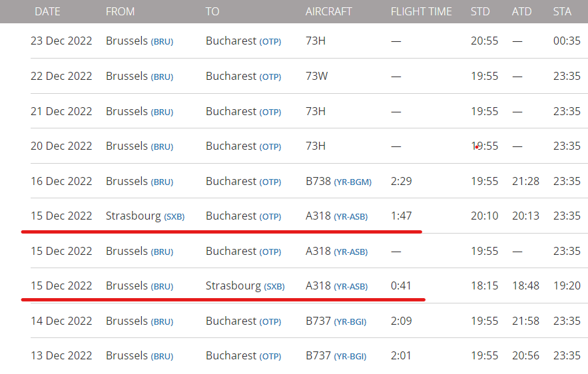Screen dimensions: 588x374
Task: Click the 16 Dec 2022 flight row date
Action: click(61, 182)
